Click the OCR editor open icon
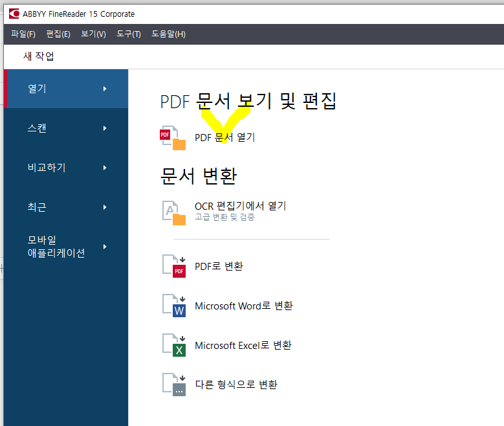Image resolution: width=504 pixels, height=426 pixels. pyautogui.click(x=174, y=213)
